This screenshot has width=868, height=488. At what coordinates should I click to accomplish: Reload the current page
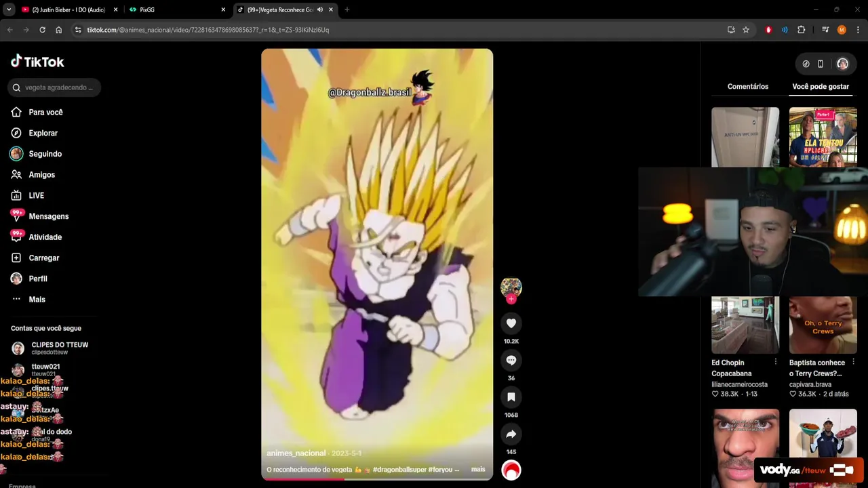point(43,30)
